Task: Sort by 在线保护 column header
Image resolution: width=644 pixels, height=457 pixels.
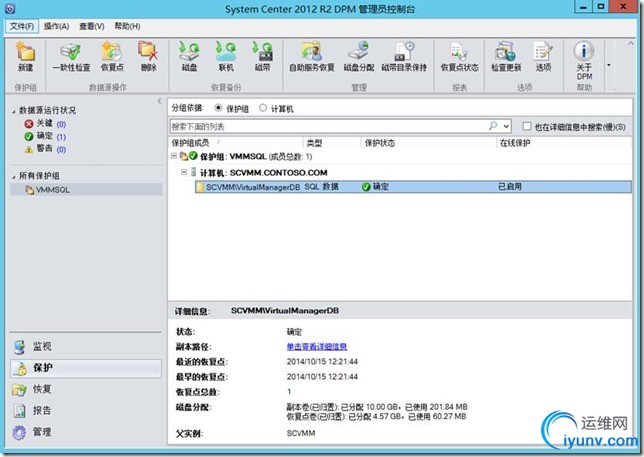Action: [x=564, y=143]
